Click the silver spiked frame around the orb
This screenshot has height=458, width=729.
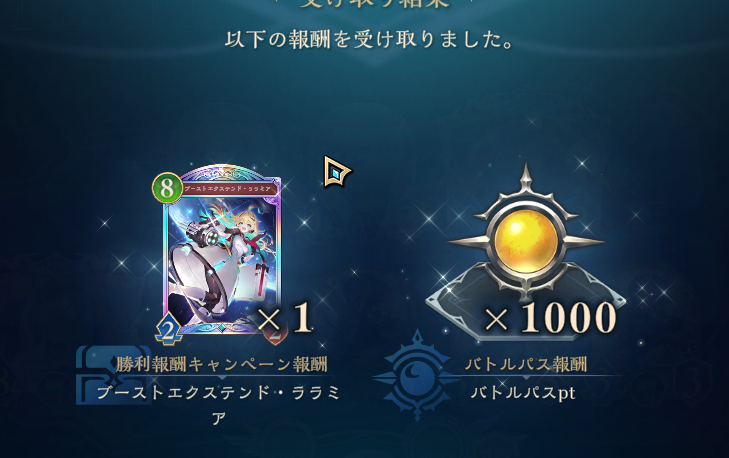pyautogui.click(x=526, y=232)
